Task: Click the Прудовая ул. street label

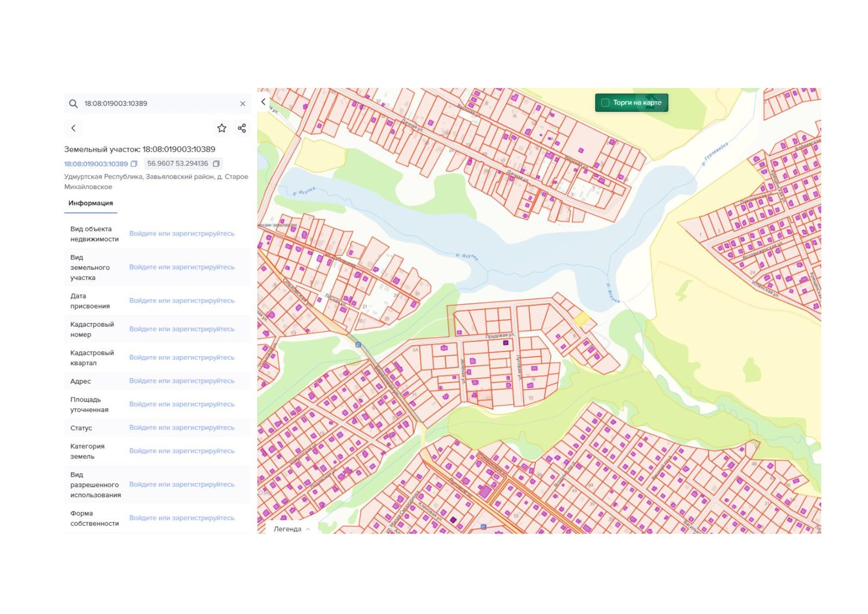Action: point(500,336)
